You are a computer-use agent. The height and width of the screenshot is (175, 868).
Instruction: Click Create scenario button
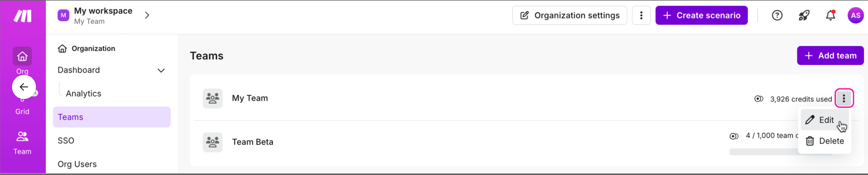[x=701, y=16]
